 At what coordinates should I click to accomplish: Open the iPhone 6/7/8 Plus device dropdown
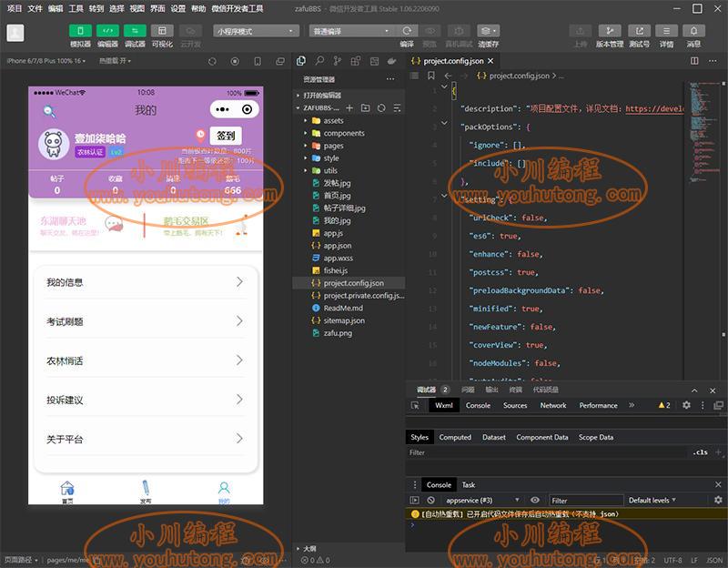coord(46,61)
